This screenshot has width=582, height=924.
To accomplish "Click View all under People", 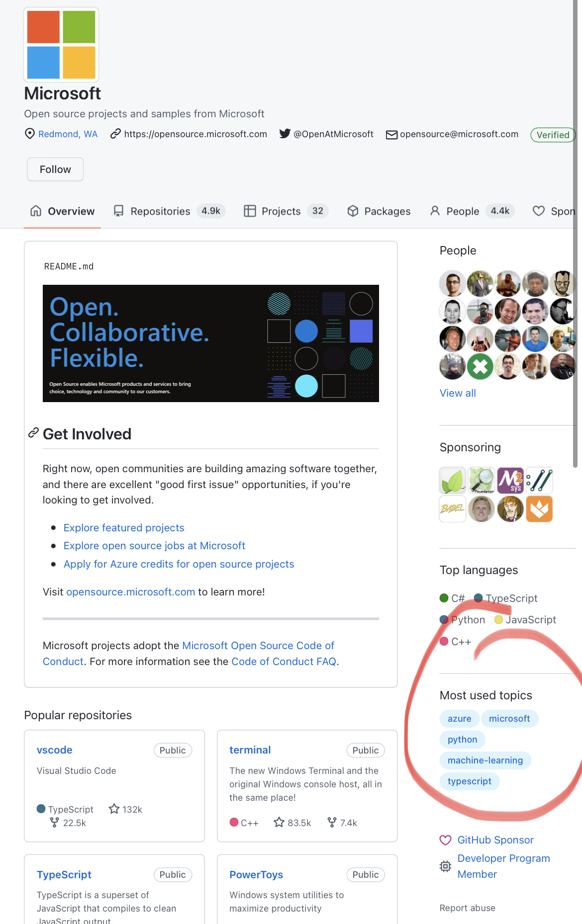I will pyautogui.click(x=457, y=393).
